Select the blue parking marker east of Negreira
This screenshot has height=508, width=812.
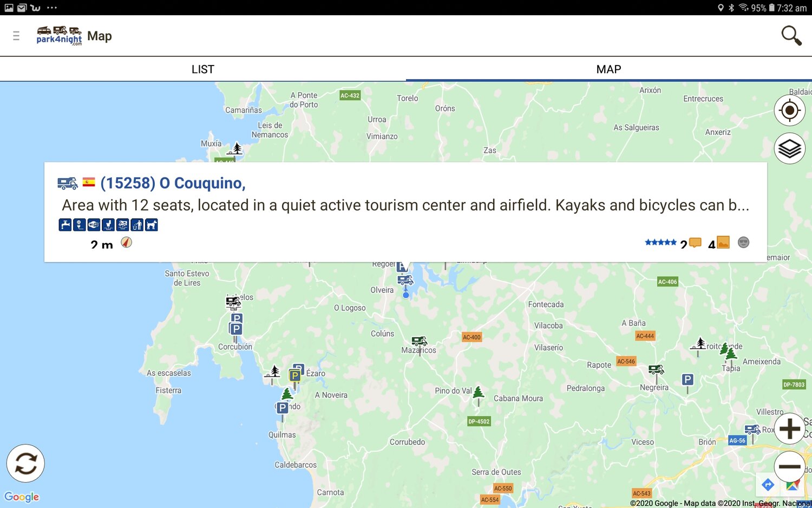(687, 380)
